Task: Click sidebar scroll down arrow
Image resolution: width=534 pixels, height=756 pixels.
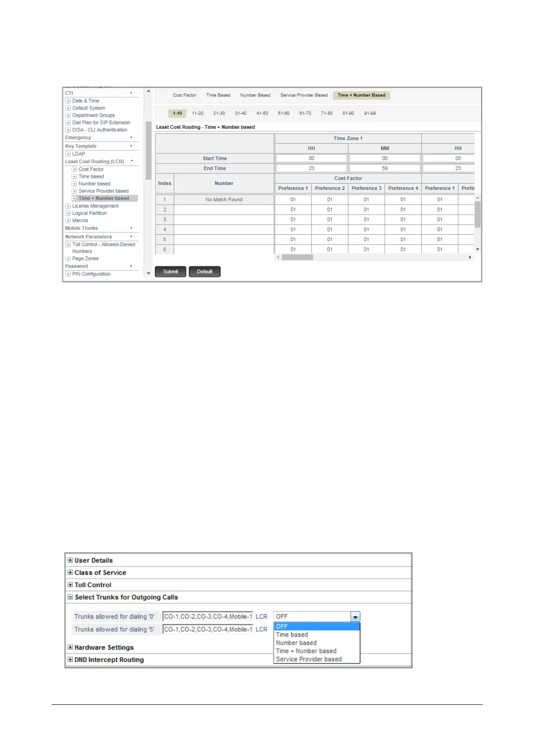Action: pyautogui.click(x=149, y=273)
